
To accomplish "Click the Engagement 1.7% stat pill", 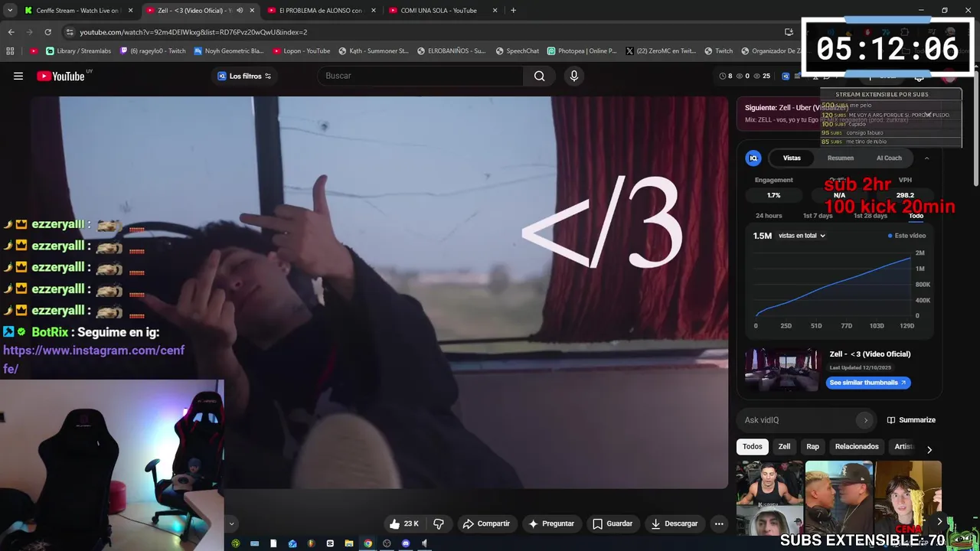I will coord(774,195).
